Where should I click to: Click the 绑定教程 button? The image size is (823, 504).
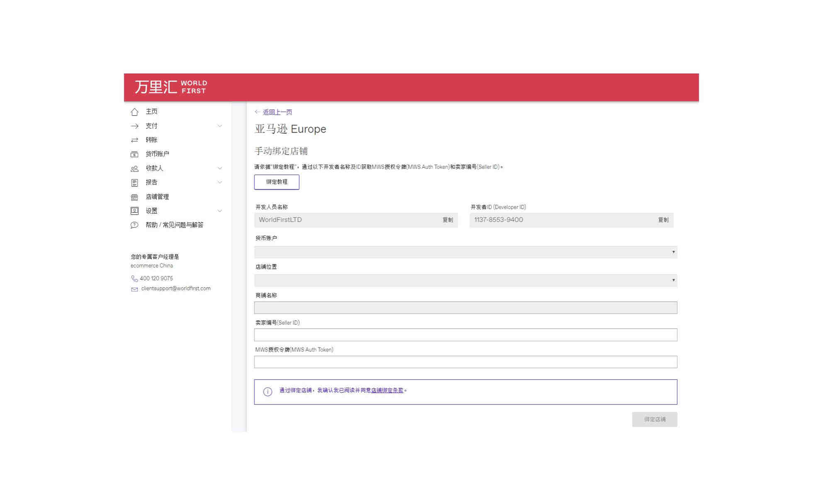[277, 182]
